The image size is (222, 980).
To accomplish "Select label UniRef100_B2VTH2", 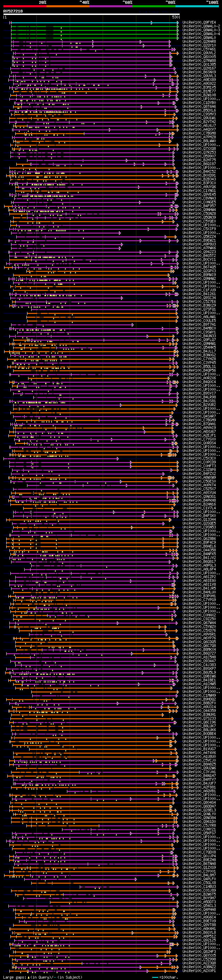I will tap(199, 122).
